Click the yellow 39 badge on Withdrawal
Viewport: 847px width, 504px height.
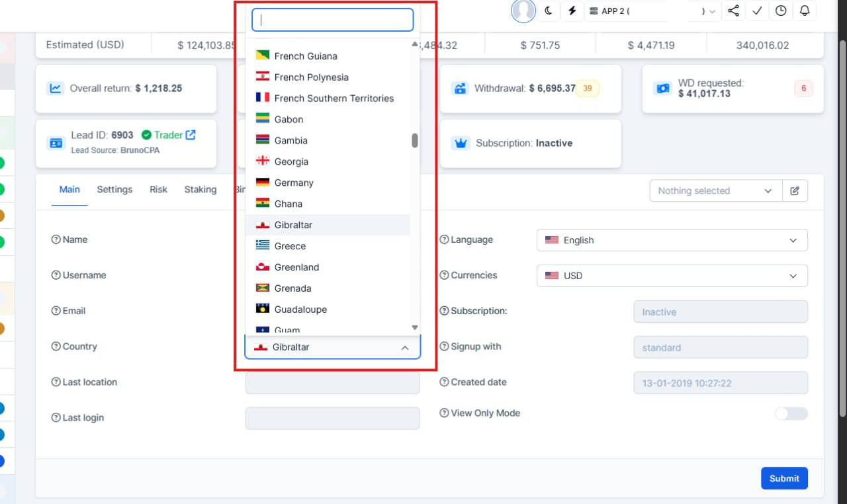click(588, 89)
